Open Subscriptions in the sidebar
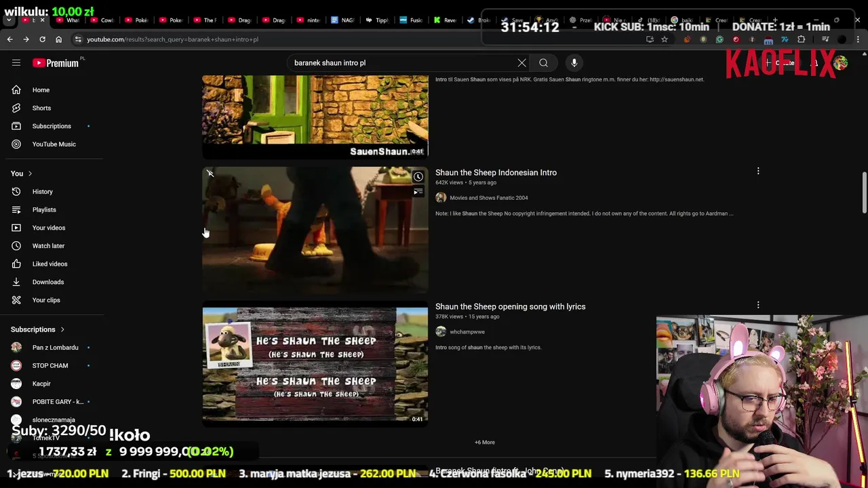This screenshot has width=868, height=488. pyautogui.click(x=52, y=126)
